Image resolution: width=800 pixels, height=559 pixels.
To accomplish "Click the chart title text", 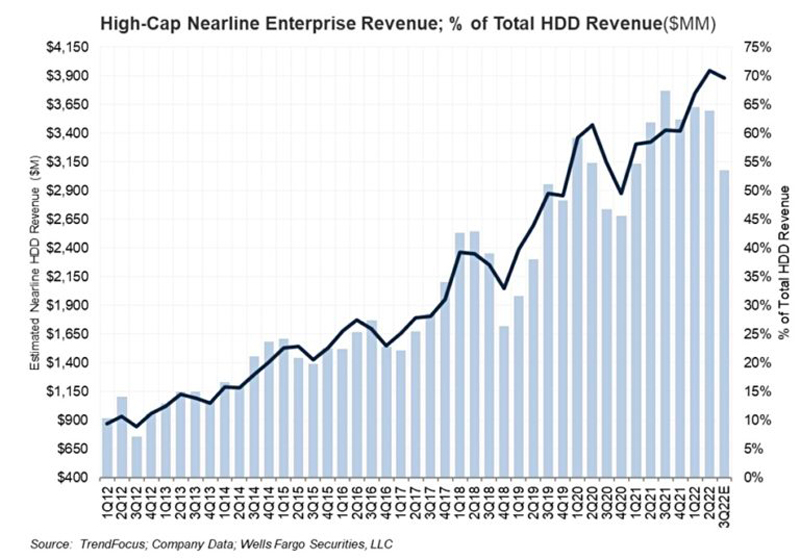I will (400, 19).
